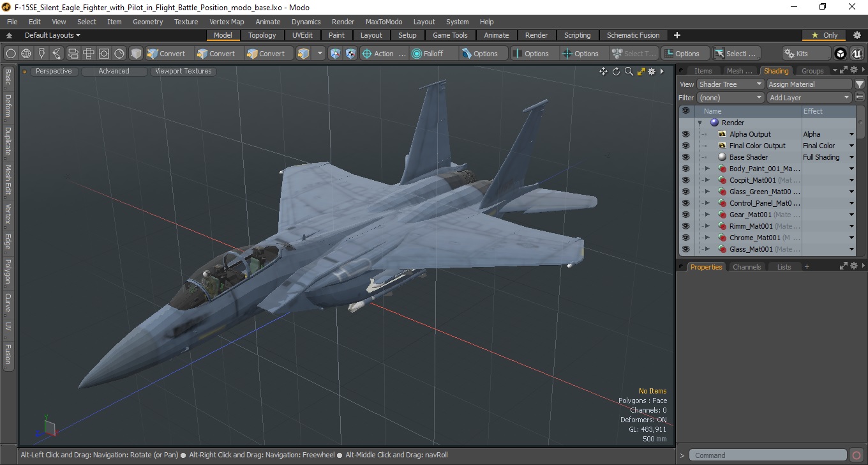Expand the Gear_Mat001 material group

[x=707, y=215]
